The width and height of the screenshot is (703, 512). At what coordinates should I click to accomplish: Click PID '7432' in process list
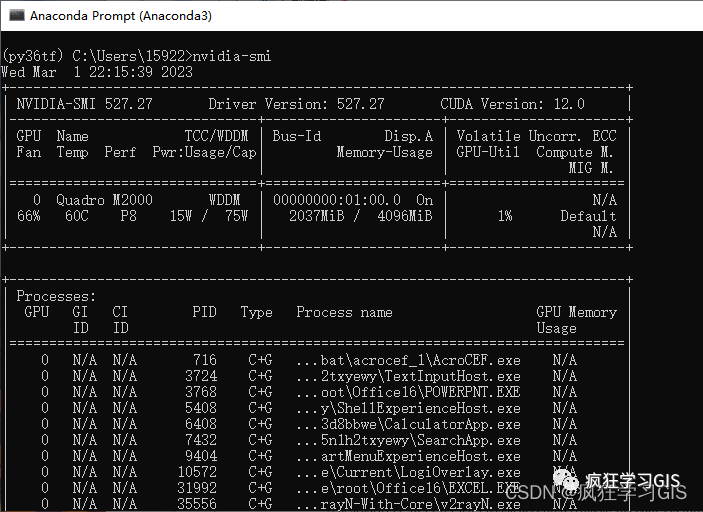tap(201, 440)
